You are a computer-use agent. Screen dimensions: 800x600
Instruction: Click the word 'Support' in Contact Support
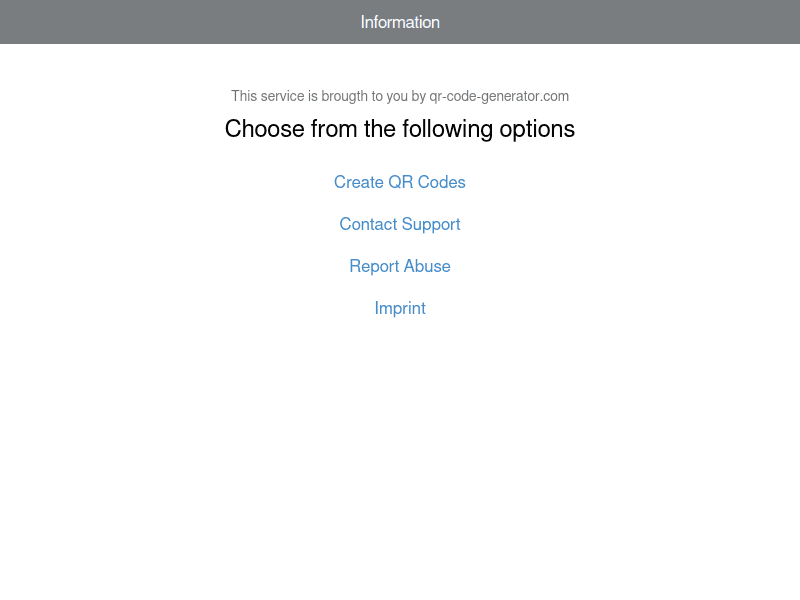click(x=431, y=224)
